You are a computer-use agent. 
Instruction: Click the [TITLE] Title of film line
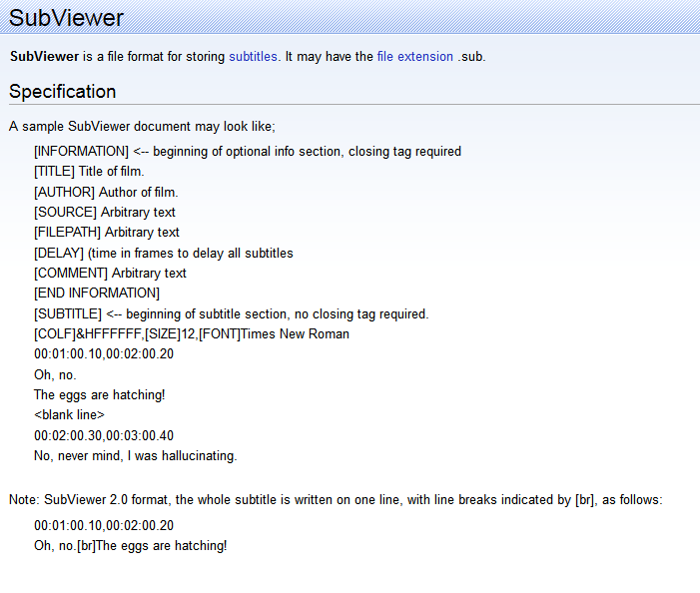click(89, 172)
